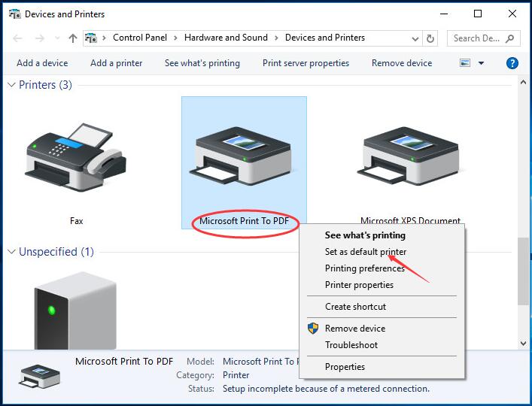Click Add a printer in toolbar
This screenshot has width=532, height=406.
116,63
